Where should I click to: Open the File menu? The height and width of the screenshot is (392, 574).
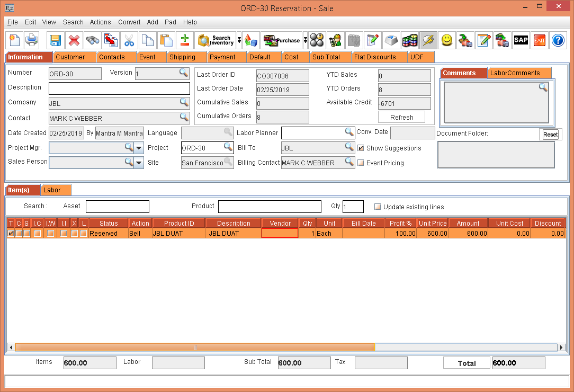click(13, 22)
